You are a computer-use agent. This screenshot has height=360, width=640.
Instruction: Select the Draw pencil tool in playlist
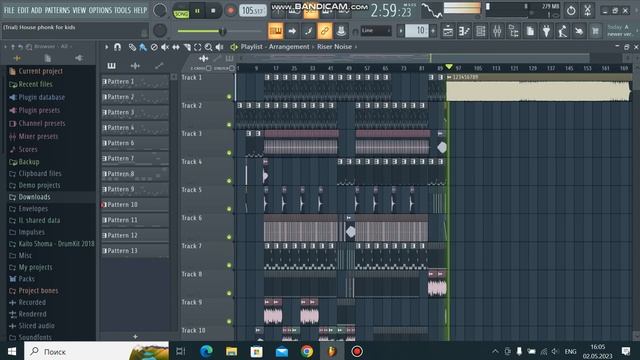(x=132, y=47)
